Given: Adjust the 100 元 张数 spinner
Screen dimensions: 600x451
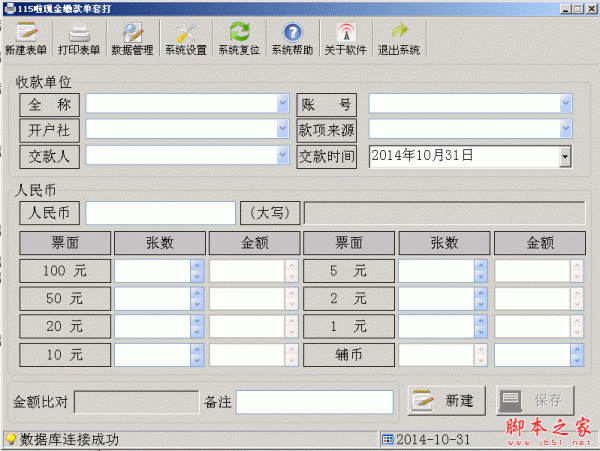Looking at the screenshot, I should 197,271.
